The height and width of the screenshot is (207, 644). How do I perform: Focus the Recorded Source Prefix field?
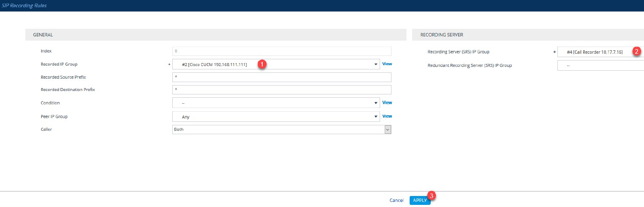[282, 77]
